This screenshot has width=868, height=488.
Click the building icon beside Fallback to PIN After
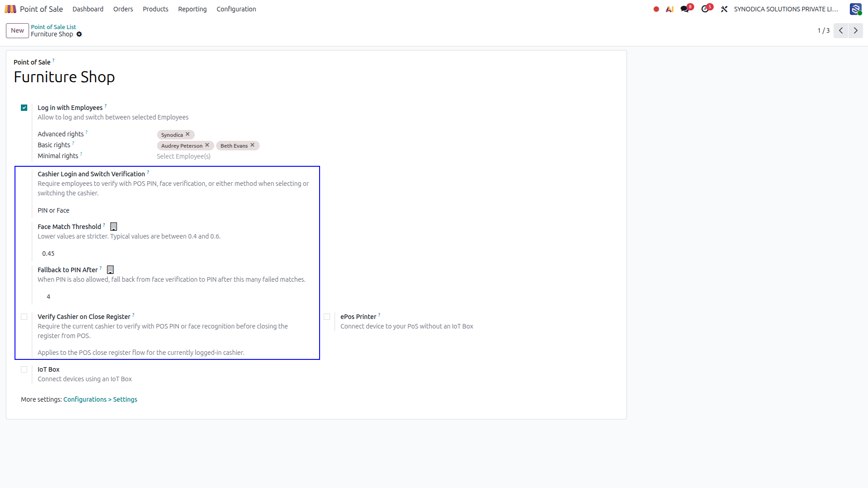click(110, 269)
